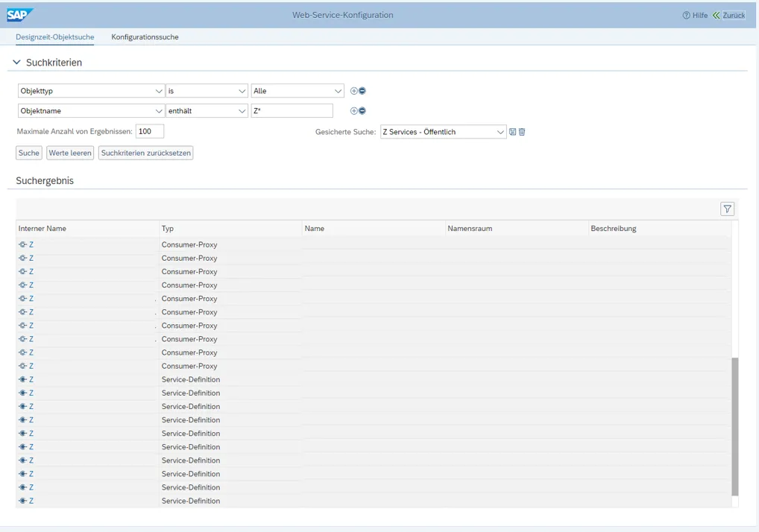Select Designzeit-Objektsuche tab
Screen dimensions: 759x532
(54, 37)
